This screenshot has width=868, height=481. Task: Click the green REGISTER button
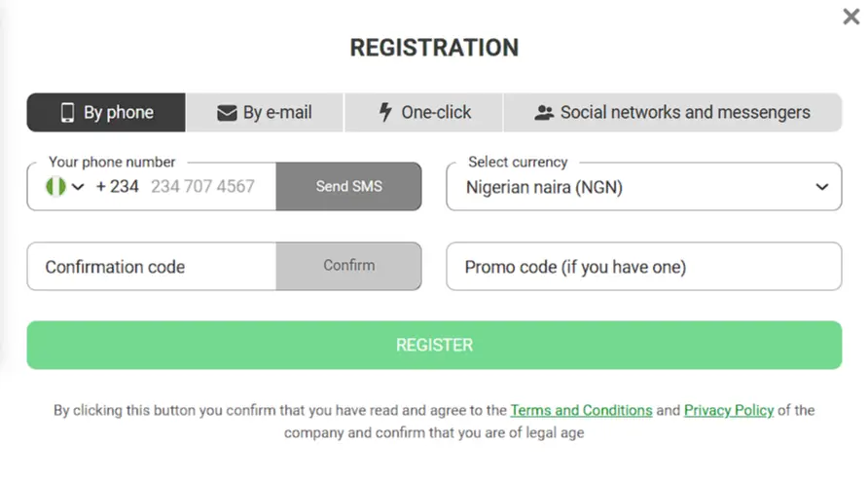pyautogui.click(x=434, y=345)
